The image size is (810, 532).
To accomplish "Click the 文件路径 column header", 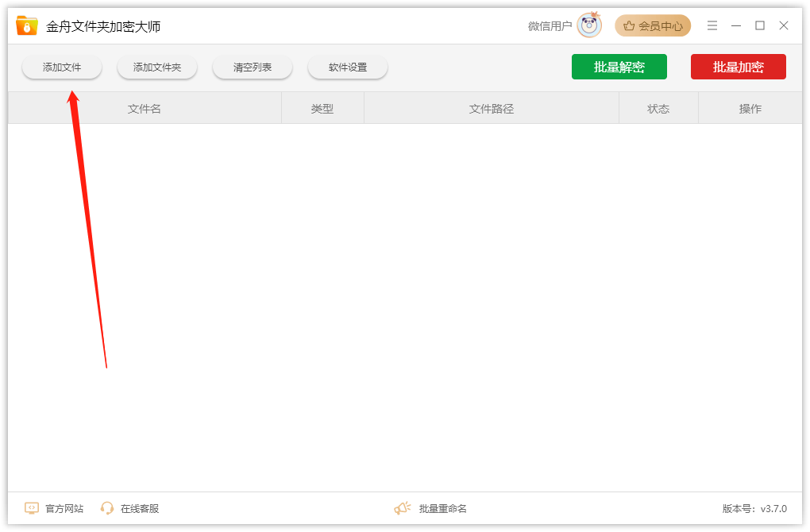I will point(492,109).
